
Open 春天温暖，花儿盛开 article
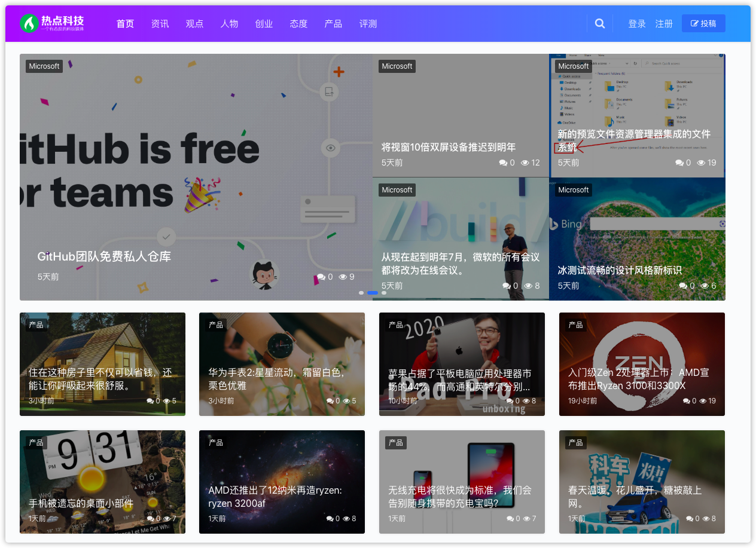click(635, 497)
